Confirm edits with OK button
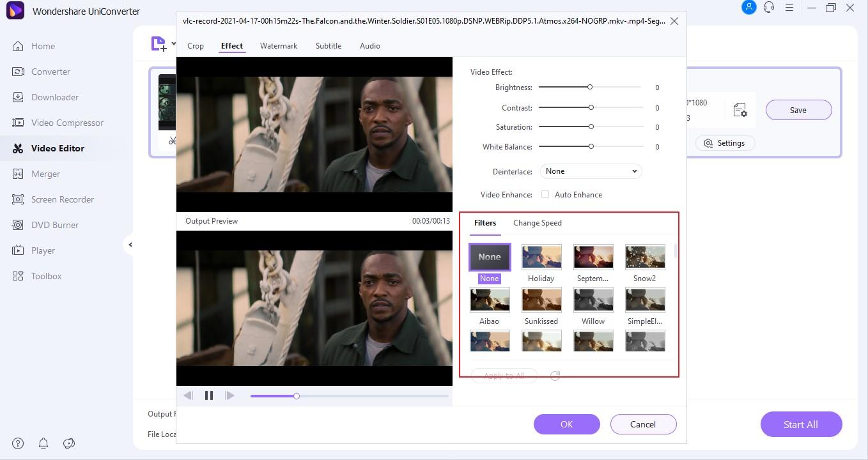The width and height of the screenshot is (868, 460). 567,424
